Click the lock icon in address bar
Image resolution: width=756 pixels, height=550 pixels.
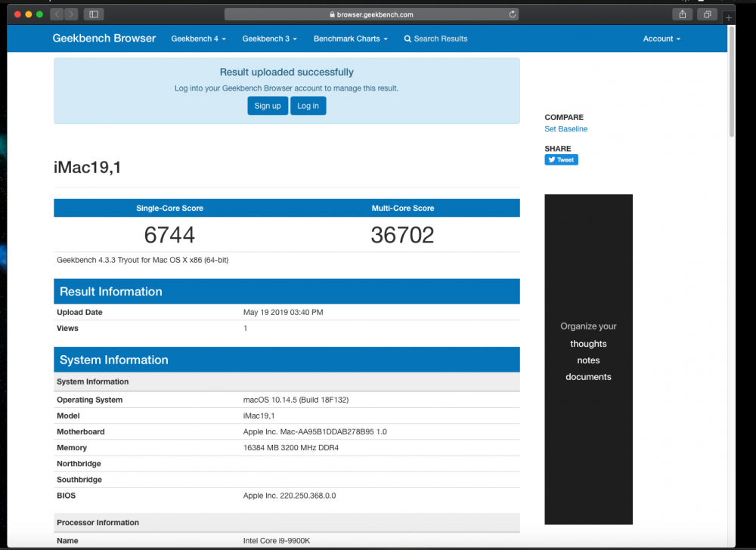click(x=332, y=14)
